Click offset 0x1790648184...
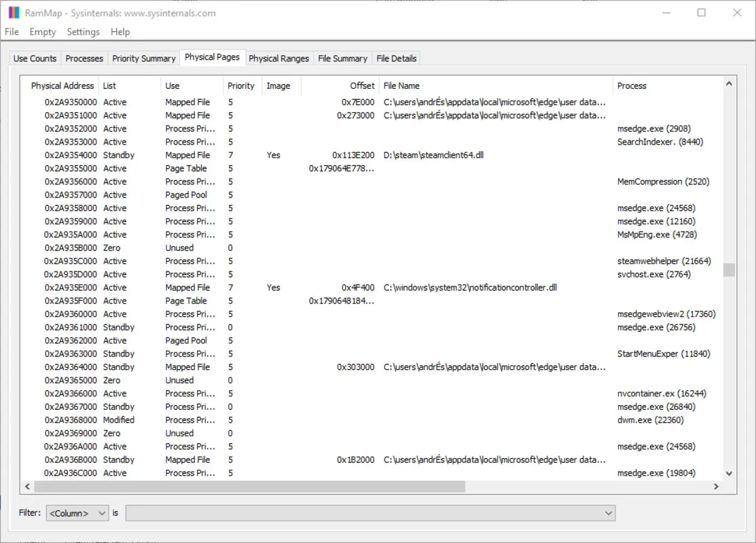Screen dimensions: 756x543 (342, 301)
